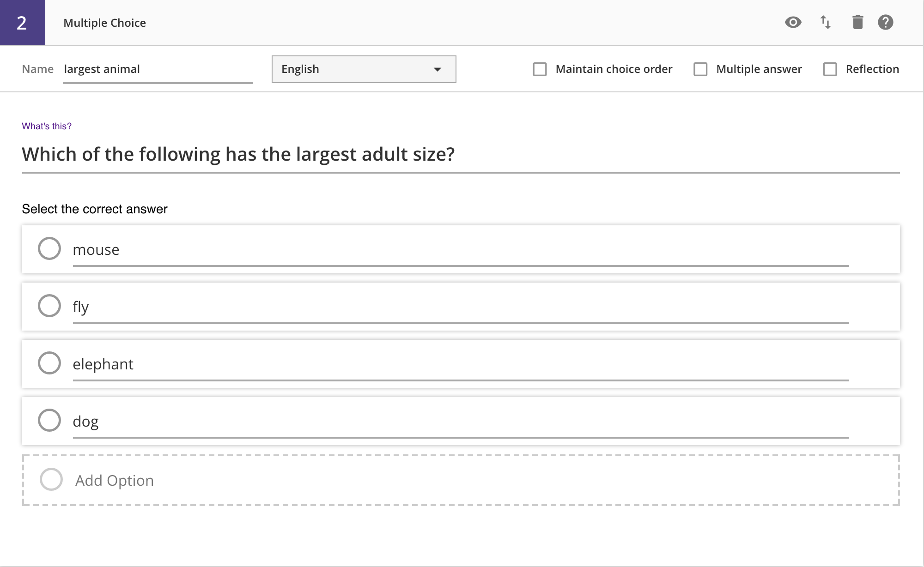Screen dimensions: 924x567
Task: Check the Reflection checkbox
Action: pos(830,69)
